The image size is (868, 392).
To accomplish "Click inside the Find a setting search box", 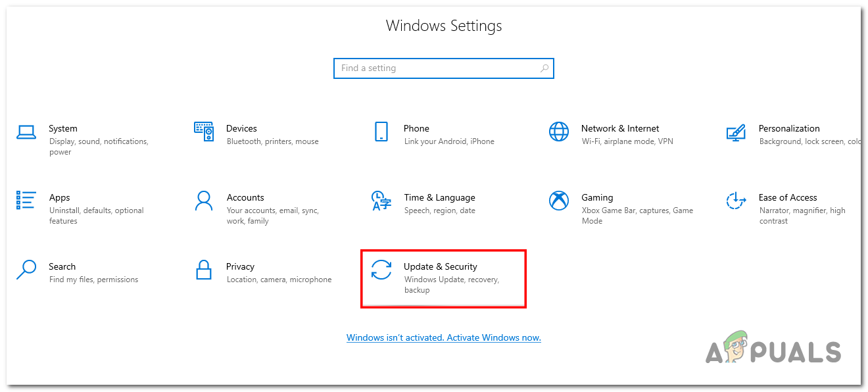I will pyautogui.click(x=434, y=68).
